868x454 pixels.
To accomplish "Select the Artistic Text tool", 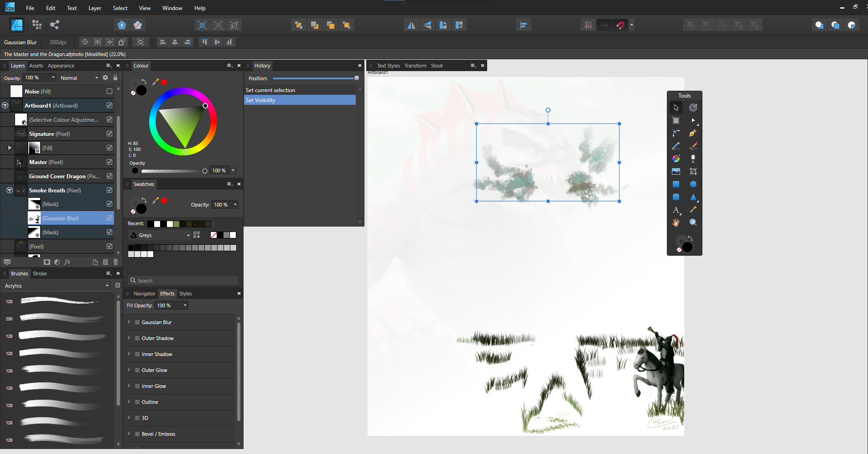I will coord(676,210).
